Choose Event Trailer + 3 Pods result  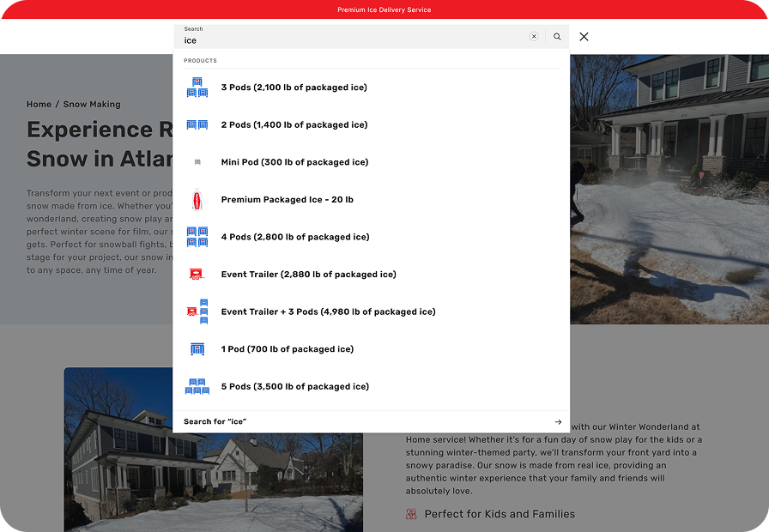328,312
